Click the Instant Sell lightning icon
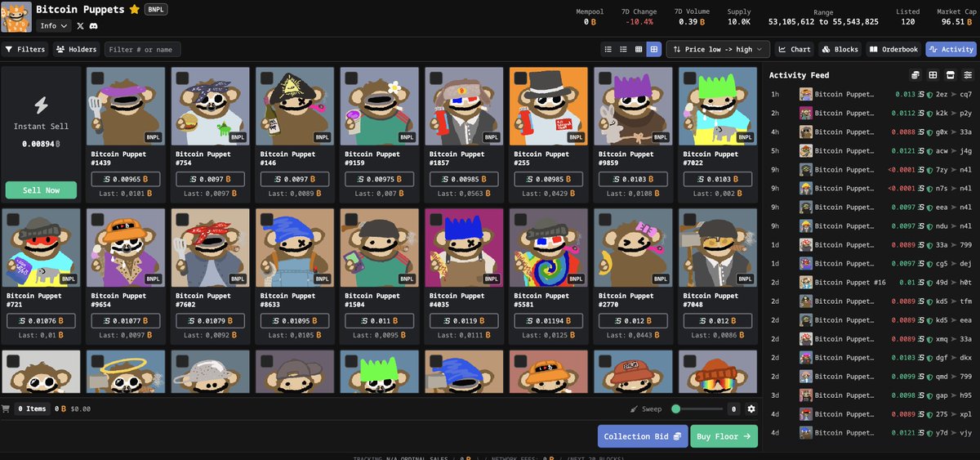Screen dimensions: 980x460 (x=41, y=105)
